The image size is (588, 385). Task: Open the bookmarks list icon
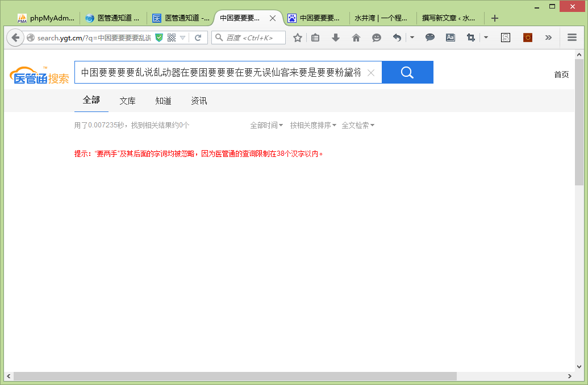click(315, 38)
